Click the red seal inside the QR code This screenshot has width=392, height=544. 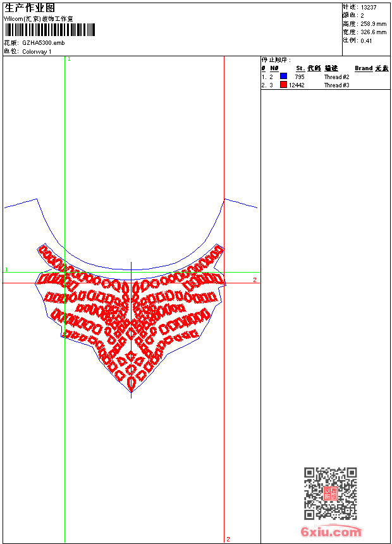coord(330,494)
